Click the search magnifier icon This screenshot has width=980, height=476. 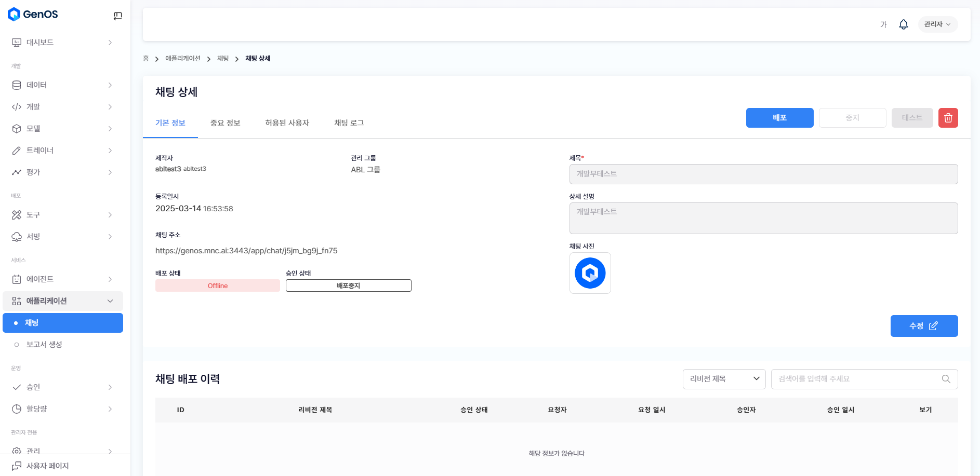tap(946, 379)
